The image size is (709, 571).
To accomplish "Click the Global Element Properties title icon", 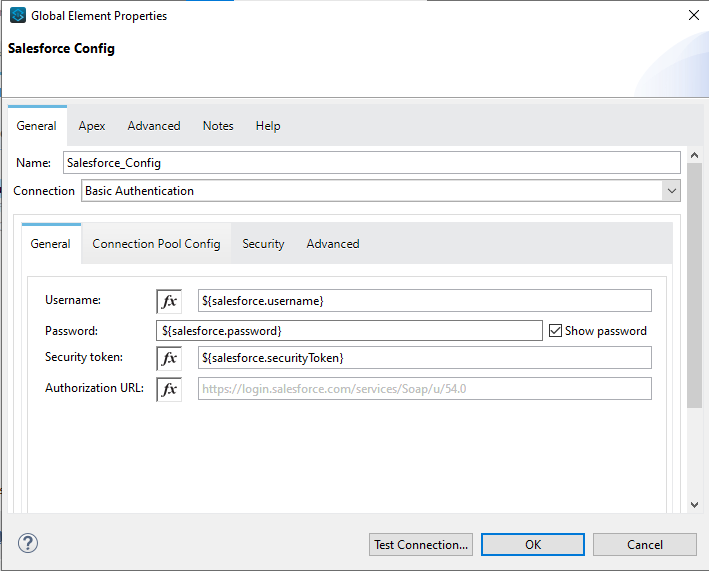I will [18, 15].
